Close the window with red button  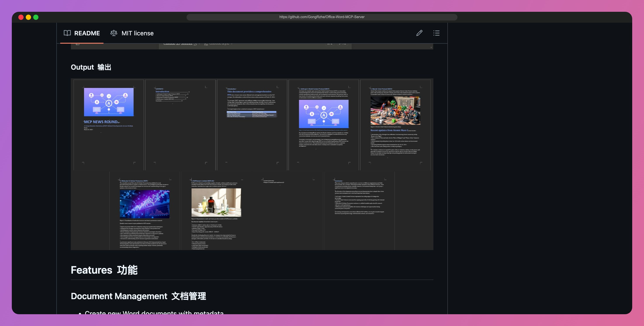pyautogui.click(x=21, y=17)
